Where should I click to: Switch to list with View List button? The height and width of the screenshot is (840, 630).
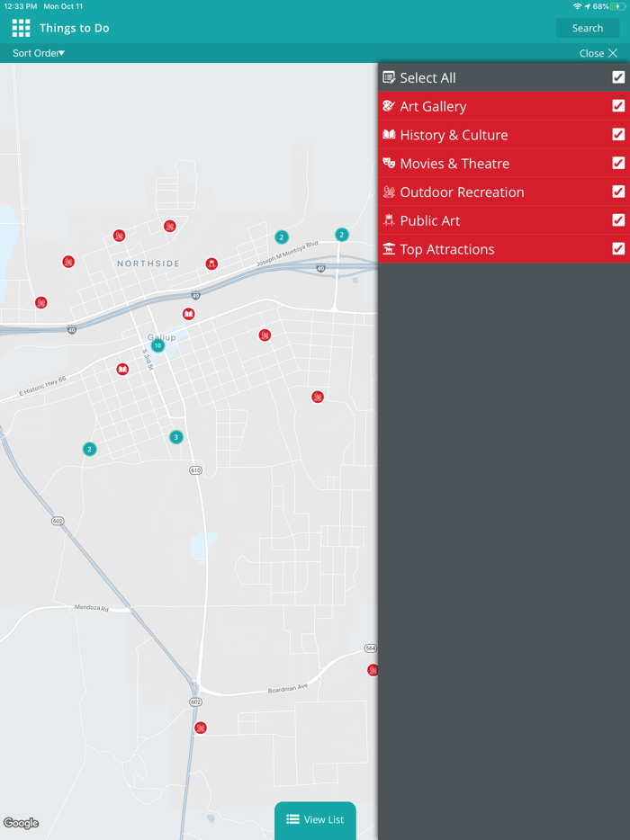[x=315, y=819]
